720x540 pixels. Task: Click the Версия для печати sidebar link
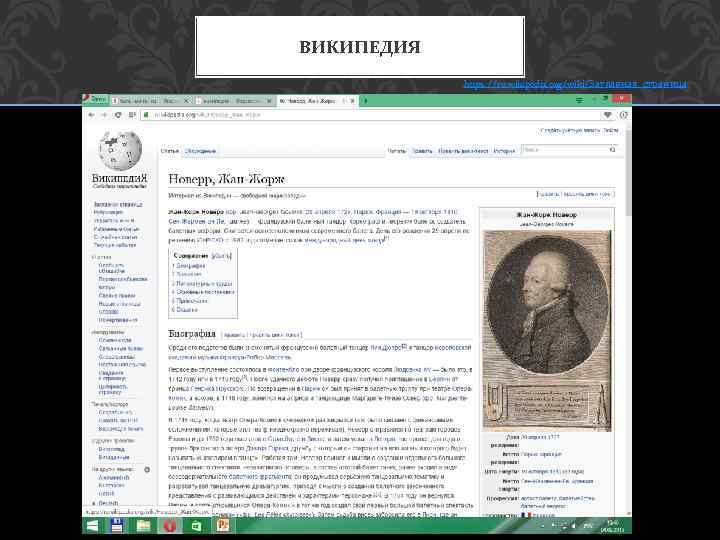coord(121,428)
